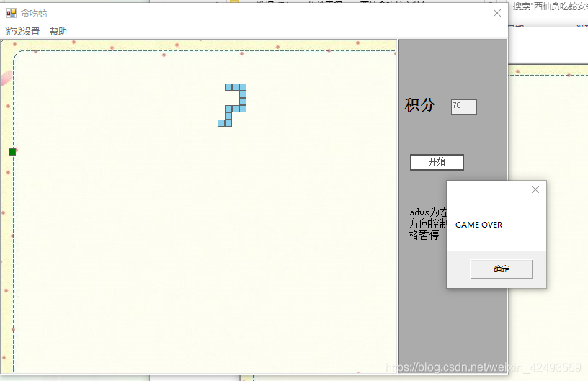Click the 贪吃蛇 window title text
The width and height of the screenshot is (588, 381).
point(34,14)
